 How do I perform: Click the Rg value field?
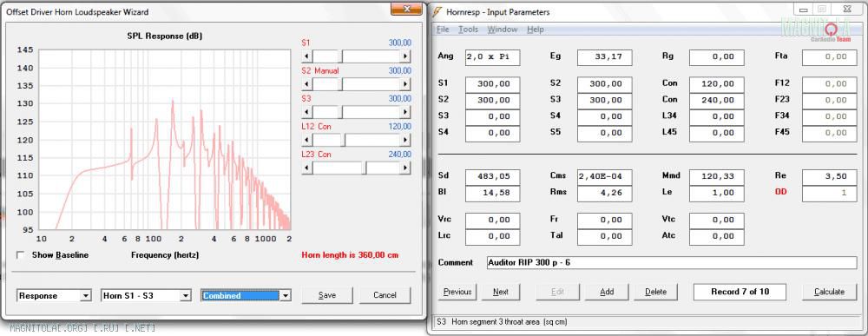pyautogui.click(x=717, y=57)
